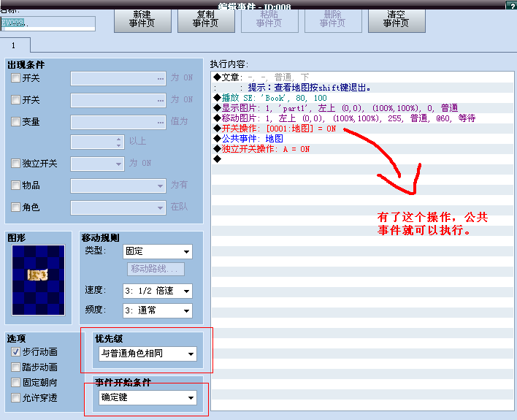Select the 文章 command line
This screenshot has width=517, height=420.
tap(362, 77)
